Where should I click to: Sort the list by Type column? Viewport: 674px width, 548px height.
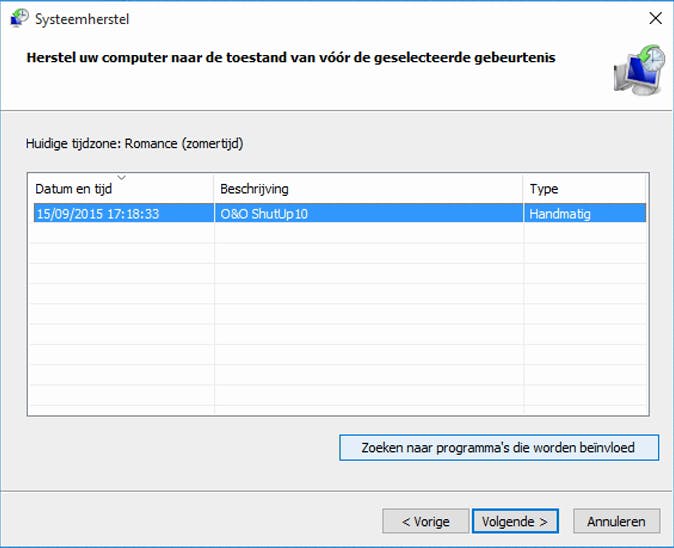point(544,189)
